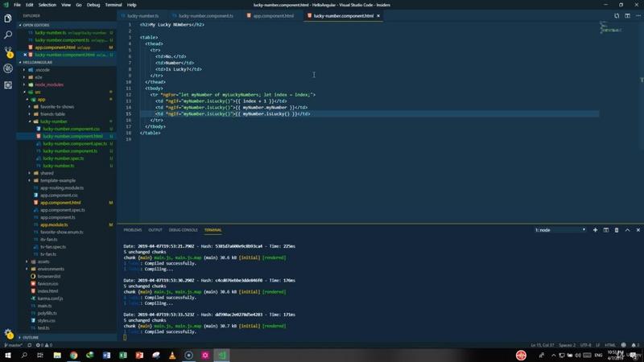Open Windows Start menu
This screenshot has height=362, width=644.
(x=8, y=355)
